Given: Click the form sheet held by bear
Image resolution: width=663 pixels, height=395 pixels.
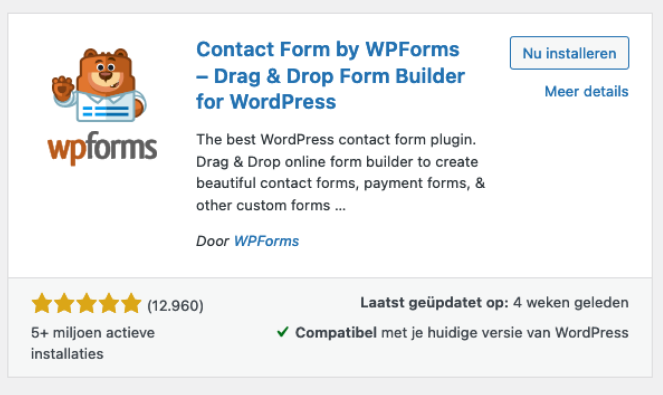Looking at the screenshot, I should pyautogui.click(x=106, y=110).
